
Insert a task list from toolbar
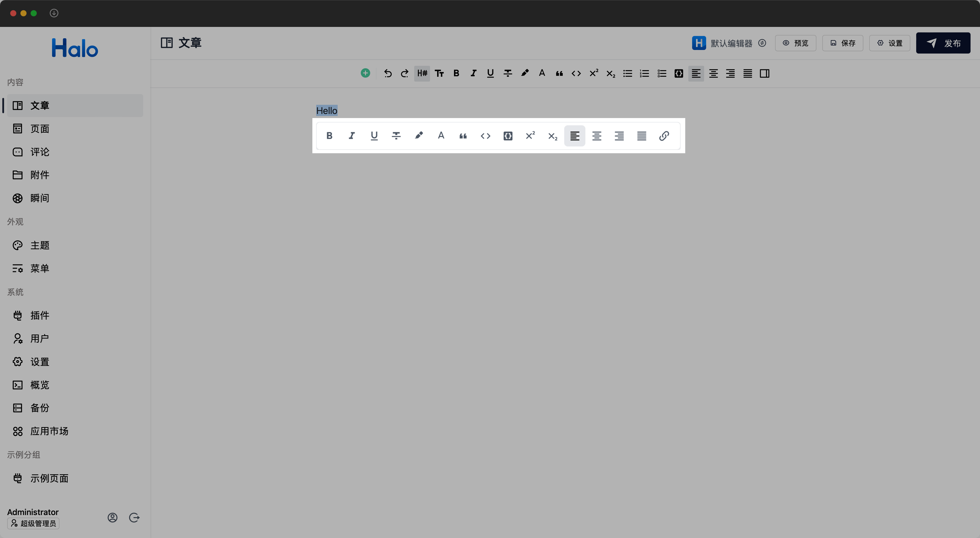point(661,73)
